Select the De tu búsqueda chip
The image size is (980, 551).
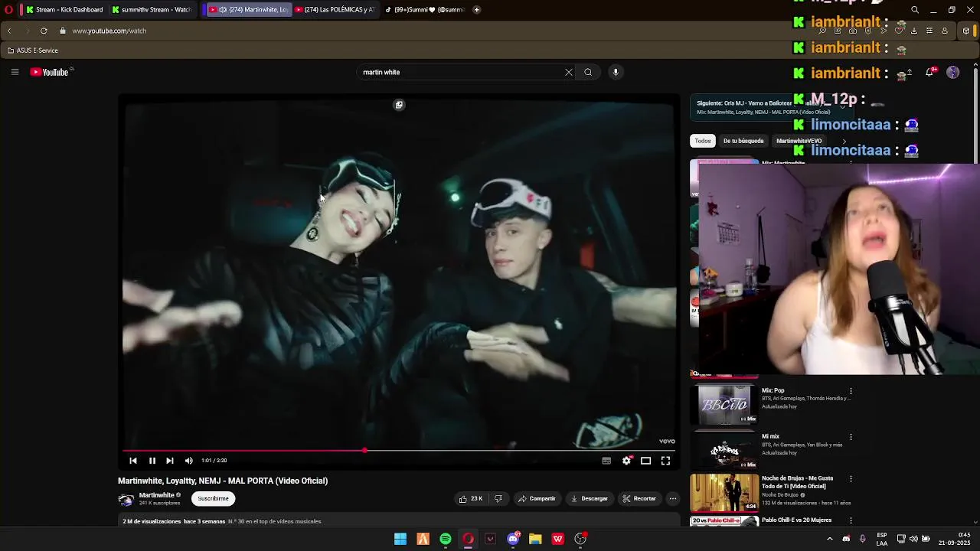tap(743, 141)
